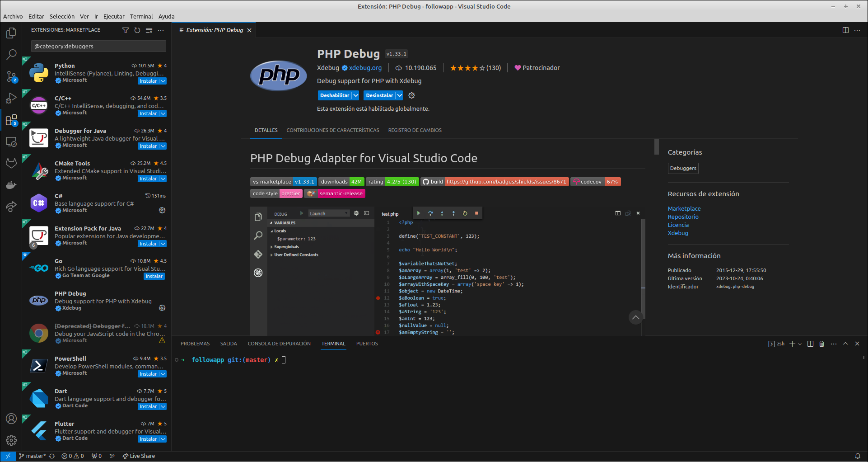Open the Repositorio link
The height and width of the screenshot is (462, 868).
click(x=682, y=217)
